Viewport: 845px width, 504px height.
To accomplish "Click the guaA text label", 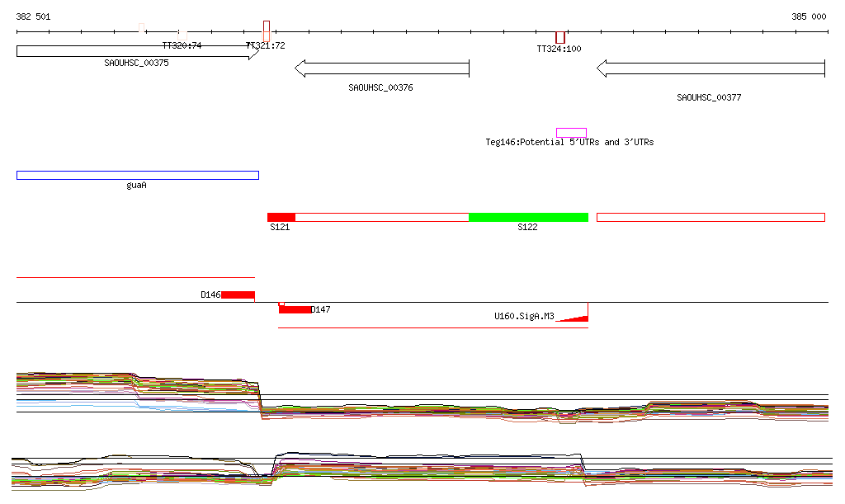I will pyautogui.click(x=136, y=186).
